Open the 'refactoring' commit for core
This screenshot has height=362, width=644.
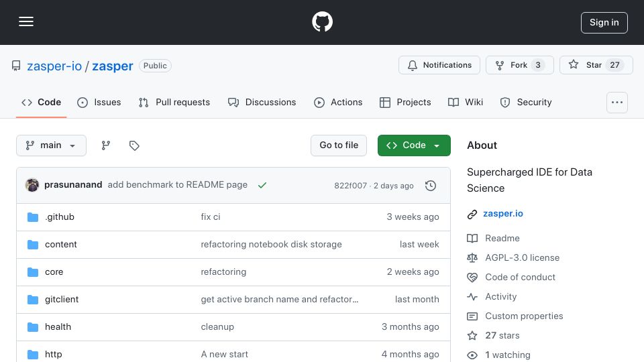(223, 271)
